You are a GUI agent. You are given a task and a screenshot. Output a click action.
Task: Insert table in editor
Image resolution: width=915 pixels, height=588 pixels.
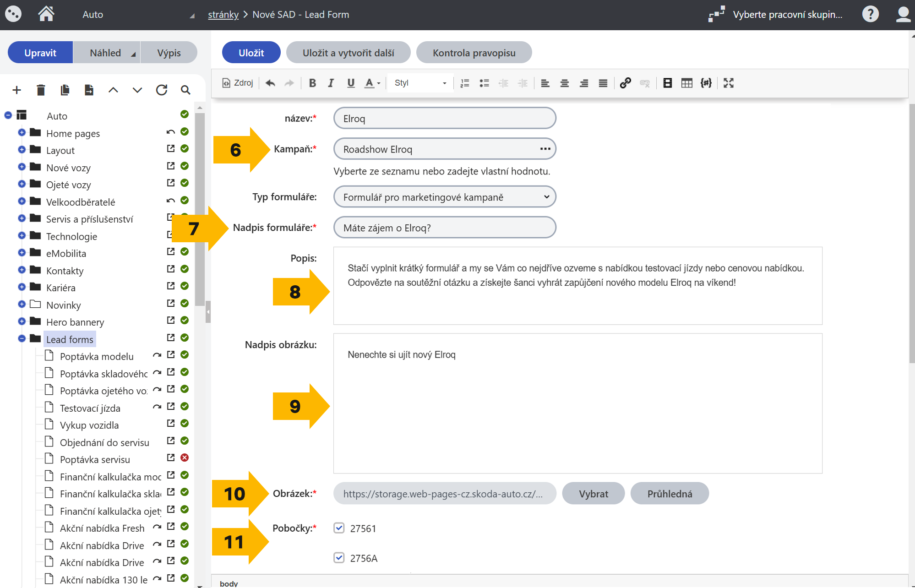[687, 83]
